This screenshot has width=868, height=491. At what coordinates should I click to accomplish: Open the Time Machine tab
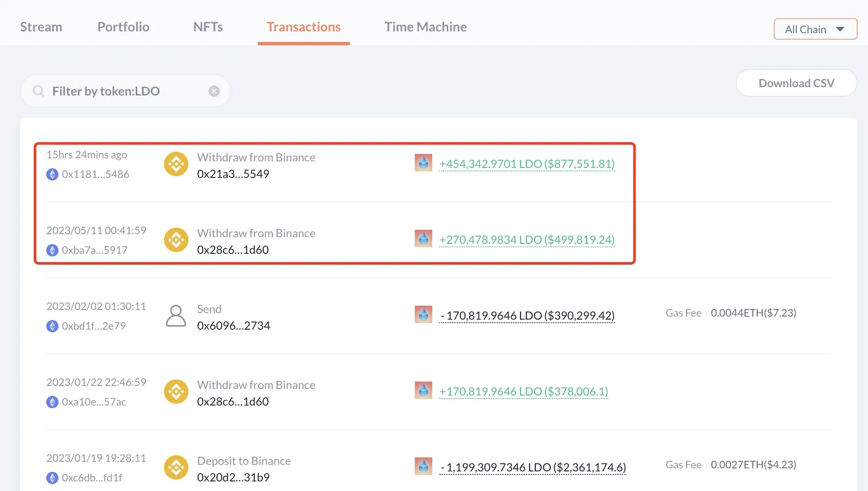click(425, 27)
